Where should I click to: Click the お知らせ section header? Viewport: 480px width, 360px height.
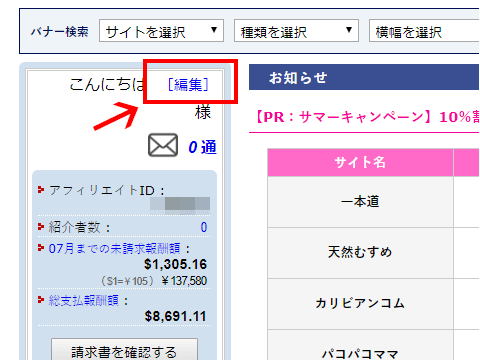(364, 78)
